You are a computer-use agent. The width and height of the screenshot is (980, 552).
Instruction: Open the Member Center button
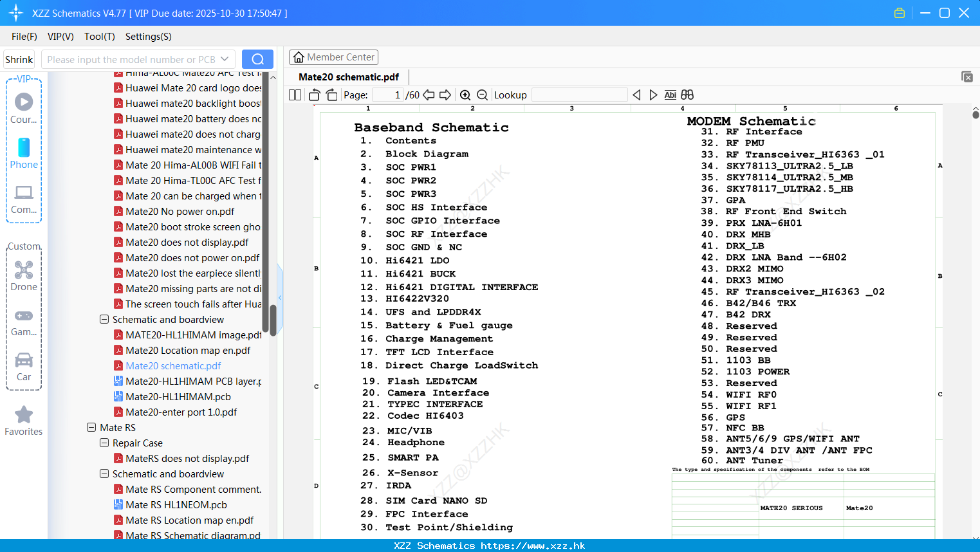coord(333,57)
